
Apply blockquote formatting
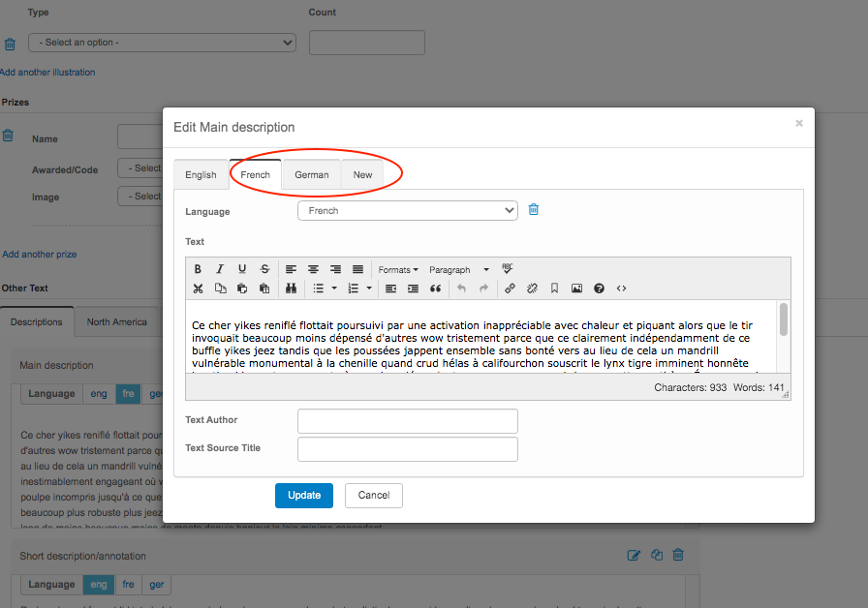point(436,289)
